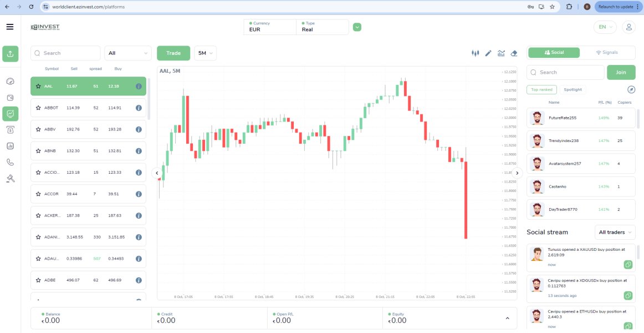Open the chart indicators tool
Image resolution: width=644 pixels, height=333 pixels.
[501, 53]
